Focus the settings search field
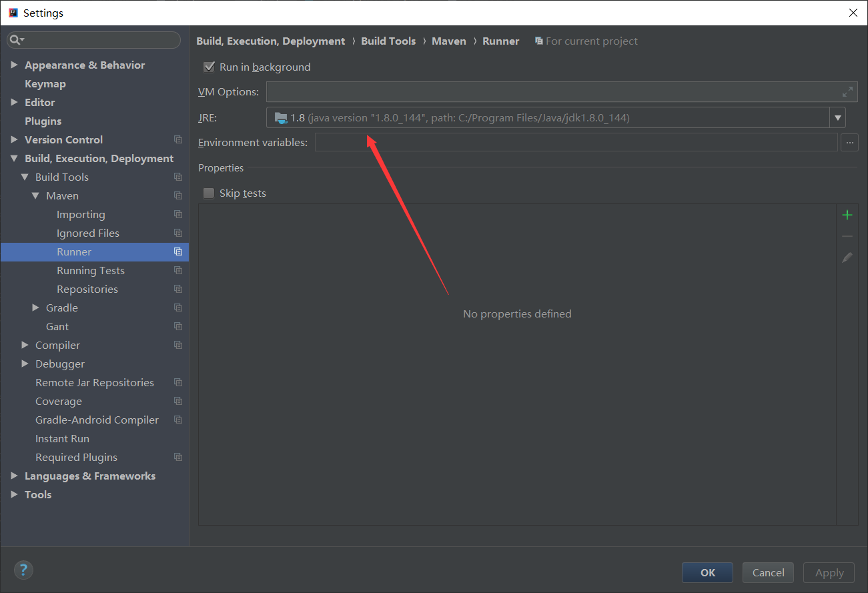868x593 pixels. (93, 40)
